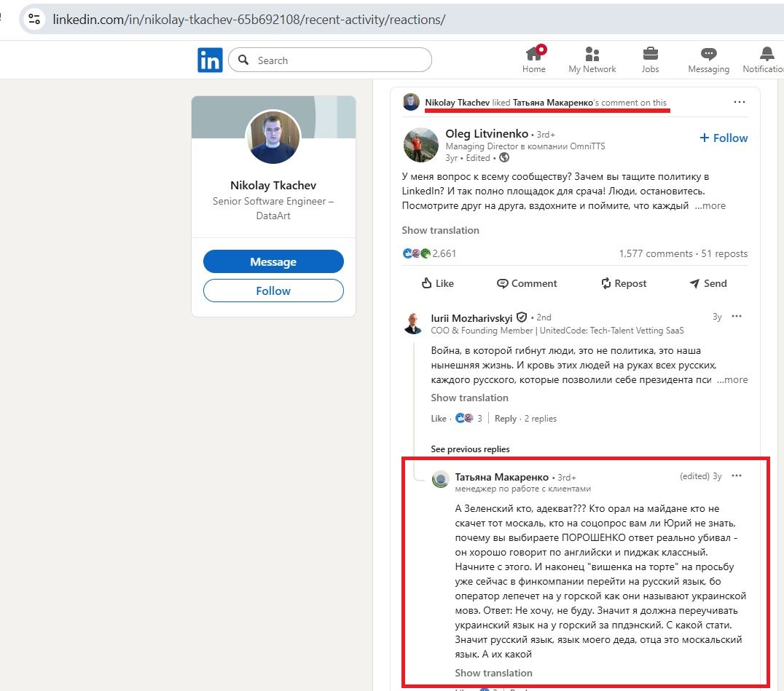Go to the Jobs briefcase icon
This screenshot has height=691, width=784.
pyautogui.click(x=650, y=55)
